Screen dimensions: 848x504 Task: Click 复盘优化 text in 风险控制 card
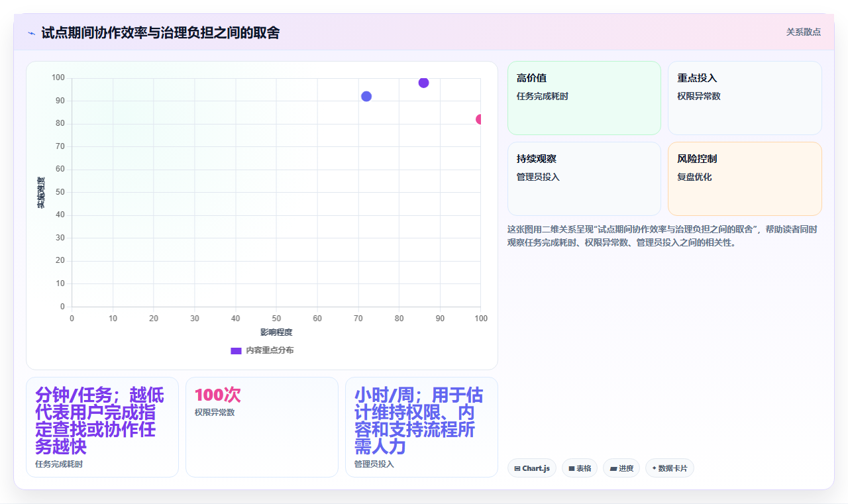pyautogui.click(x=694, y=177)
